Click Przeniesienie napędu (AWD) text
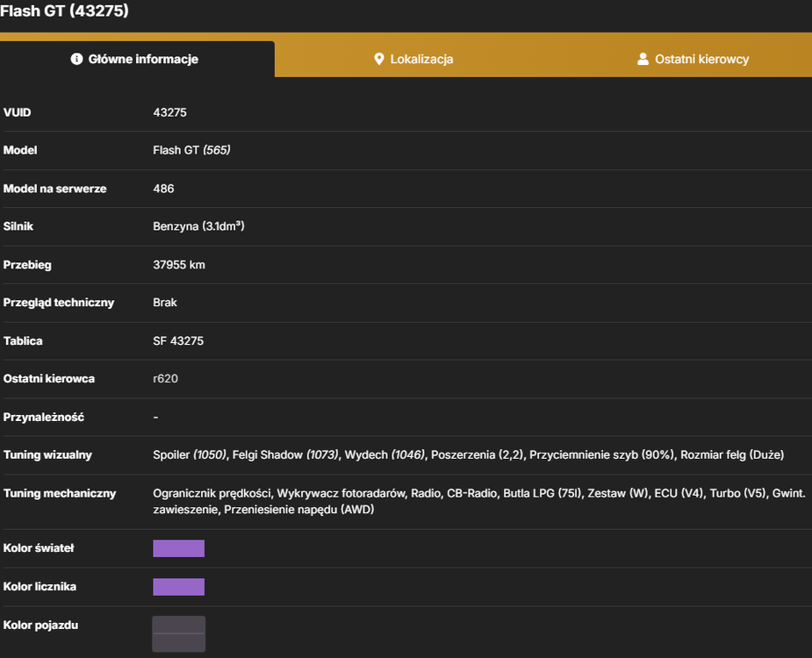Screen dimensions: 812x658 298,510
